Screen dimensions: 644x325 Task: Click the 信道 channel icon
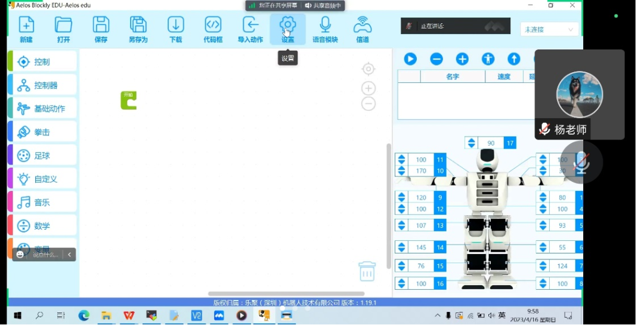point(362,29)
